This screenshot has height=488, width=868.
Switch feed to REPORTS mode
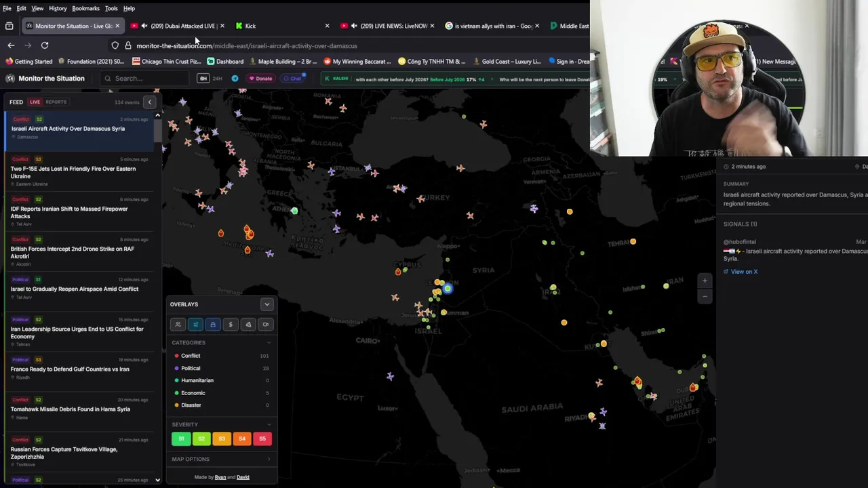[56, 102]
